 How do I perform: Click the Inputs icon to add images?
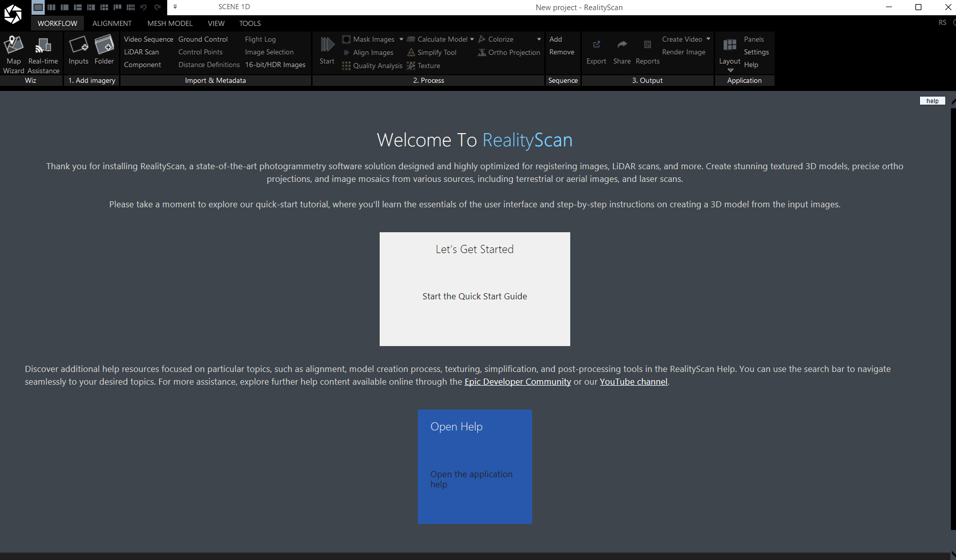click(78, 50)
